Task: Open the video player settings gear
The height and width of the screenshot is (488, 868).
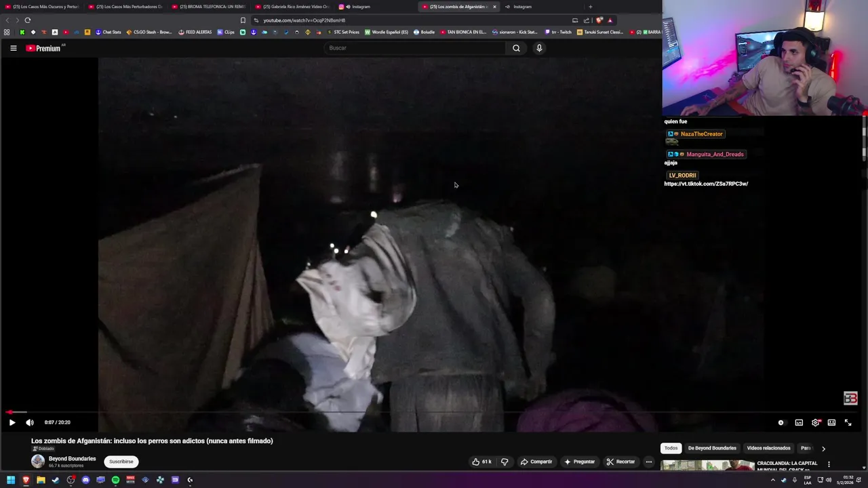Action: [816, 422]
